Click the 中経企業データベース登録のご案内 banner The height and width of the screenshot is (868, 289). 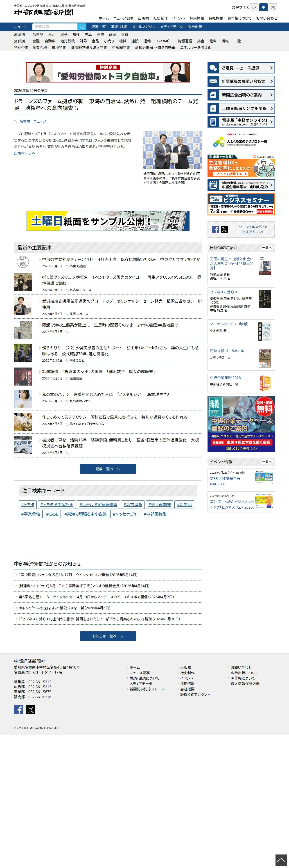pos(241,424)
